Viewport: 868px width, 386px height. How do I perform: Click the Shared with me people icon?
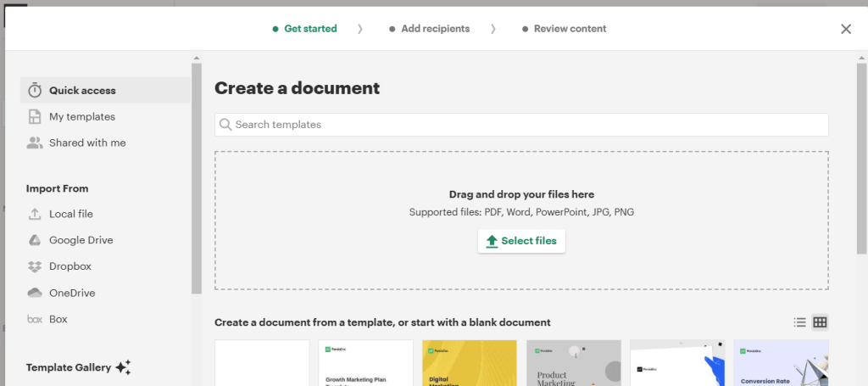pos(35,143)
